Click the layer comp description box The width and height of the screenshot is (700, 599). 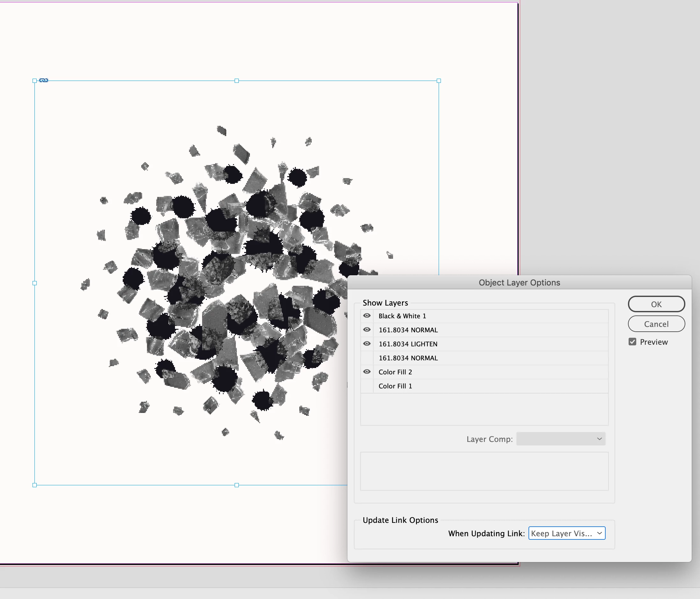(x=484, y=471)
